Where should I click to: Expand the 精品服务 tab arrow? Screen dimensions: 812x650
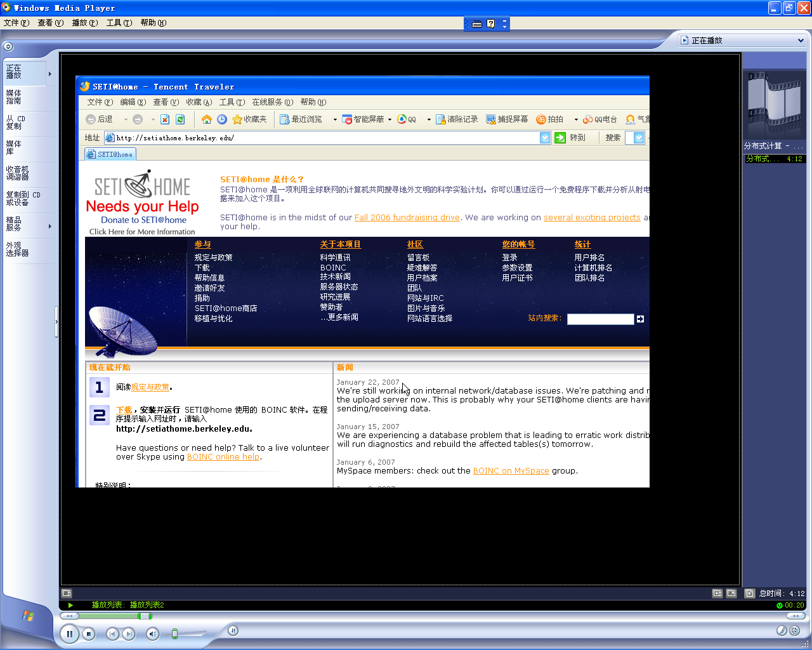pyautogui.click(x=50, y=226)
